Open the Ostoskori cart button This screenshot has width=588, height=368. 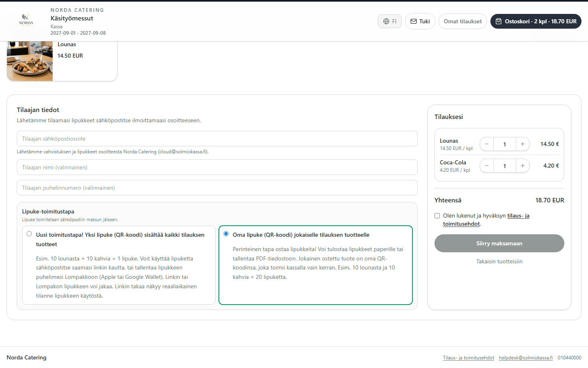(536, 21)
